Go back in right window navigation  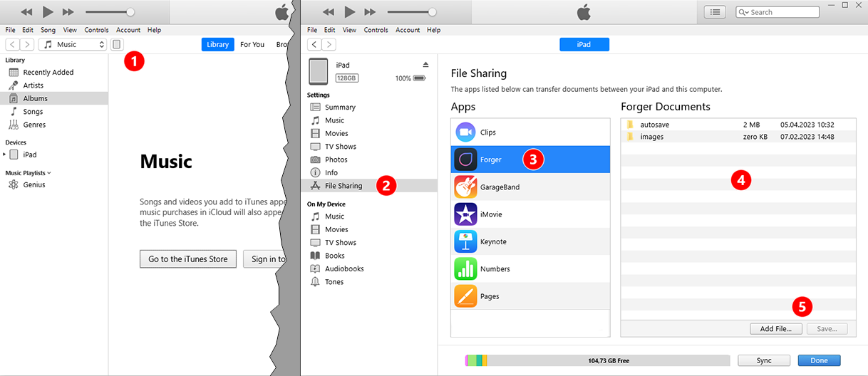click(x=315, y=44)
